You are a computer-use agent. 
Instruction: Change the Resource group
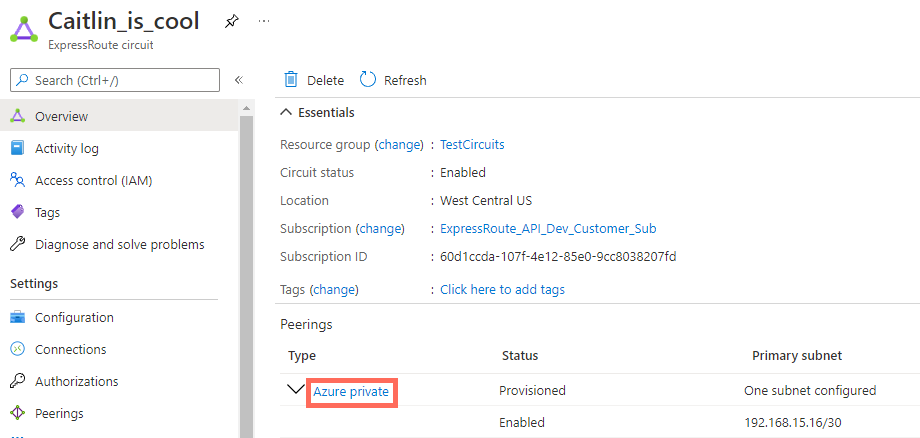coord(399,144)
